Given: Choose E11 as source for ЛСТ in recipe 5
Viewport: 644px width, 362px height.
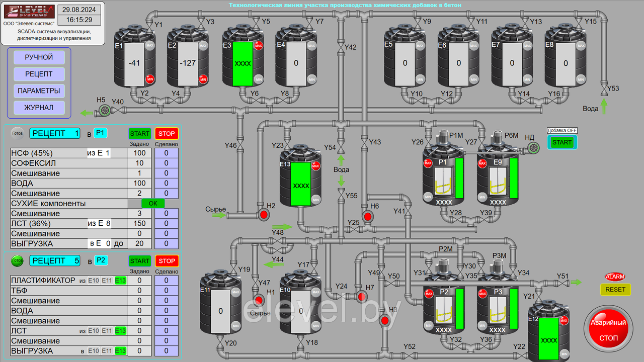Looking at the screenshot, I should (107, 331).
